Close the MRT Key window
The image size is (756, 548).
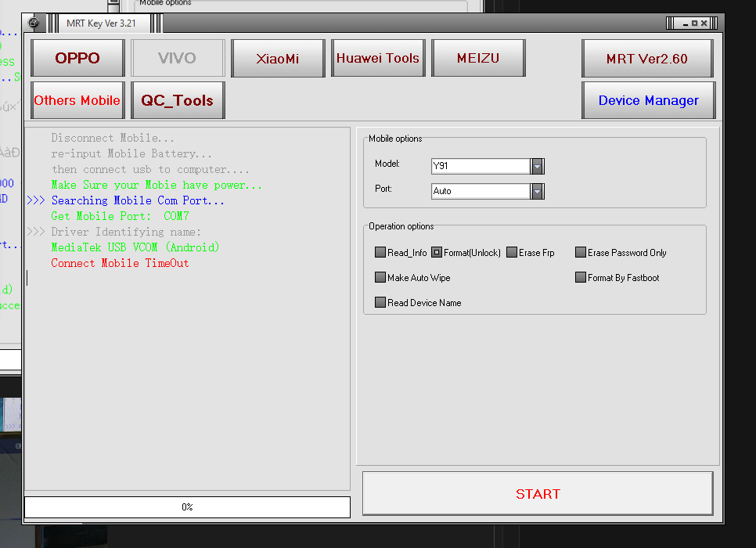pos(704,23)
